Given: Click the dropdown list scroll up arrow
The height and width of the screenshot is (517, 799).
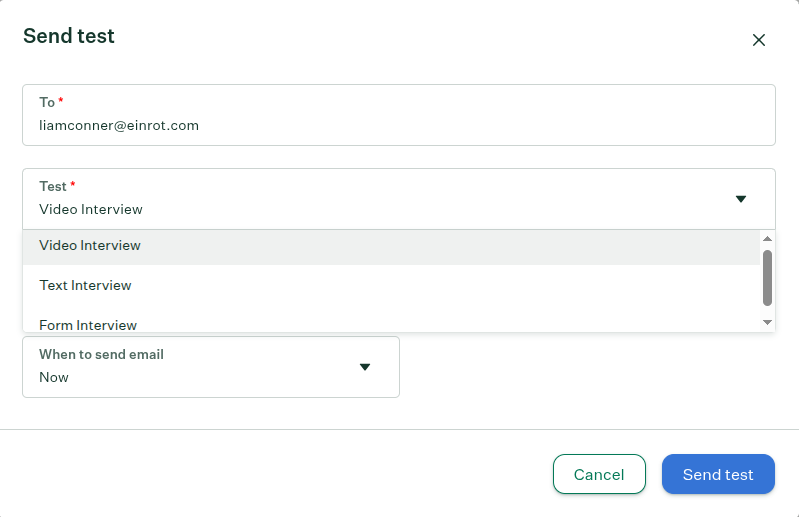Looking at the screenshot, I should point(767,239).
